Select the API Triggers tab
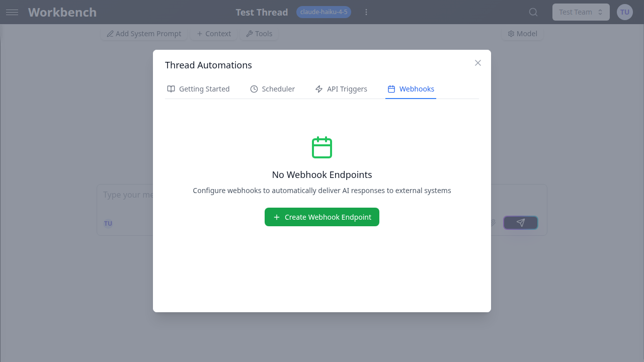Screen dimensions: 644x362 click(x=341, y=88)
